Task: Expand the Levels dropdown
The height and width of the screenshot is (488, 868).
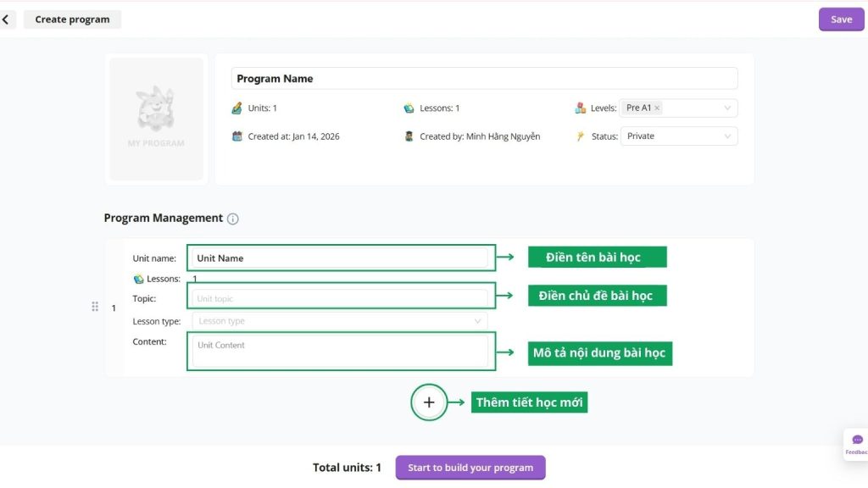Action: [726, 108]
